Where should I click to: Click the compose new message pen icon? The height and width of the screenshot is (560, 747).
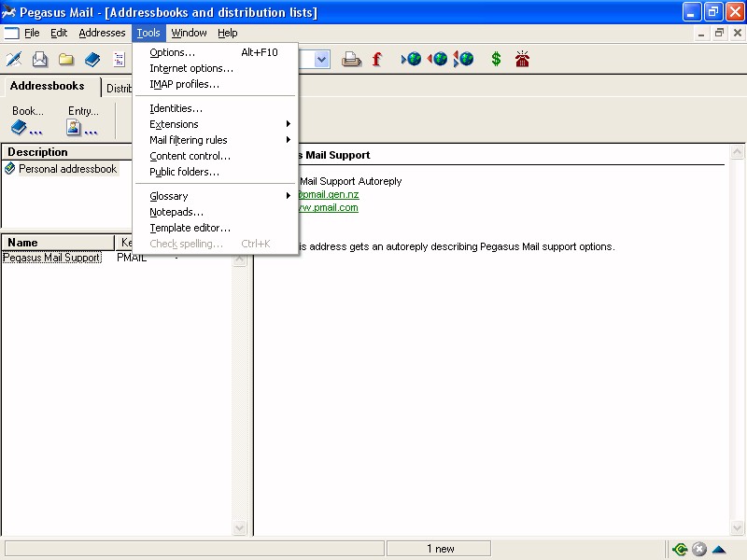tap(14, 60)
